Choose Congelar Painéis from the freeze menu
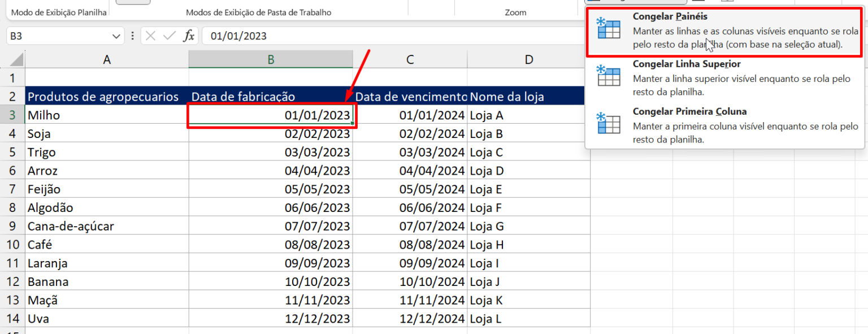This screenshot has height=334, width=868. 670,16
